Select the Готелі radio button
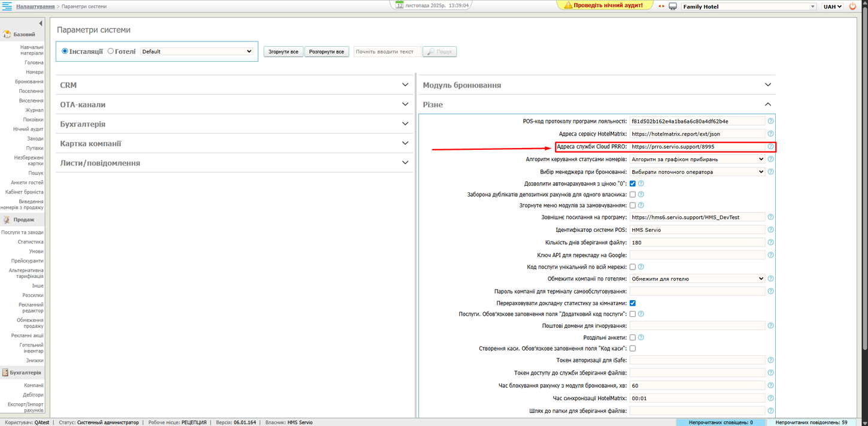This screenshot has width=868, height=426. [111, 52]
